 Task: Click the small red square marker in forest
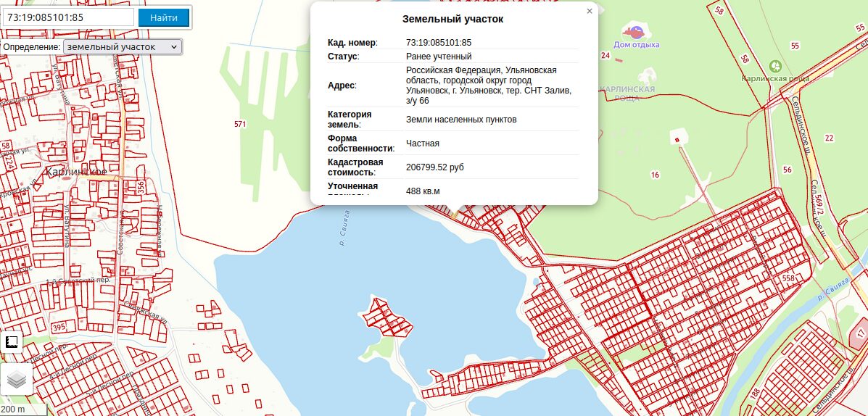point(677,140)
